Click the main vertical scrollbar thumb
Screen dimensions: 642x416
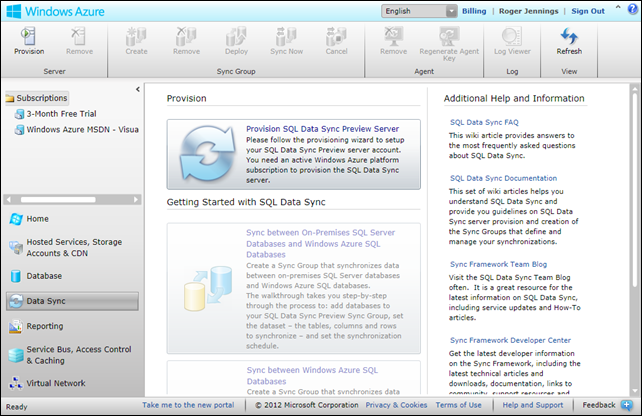pos(634,190)
